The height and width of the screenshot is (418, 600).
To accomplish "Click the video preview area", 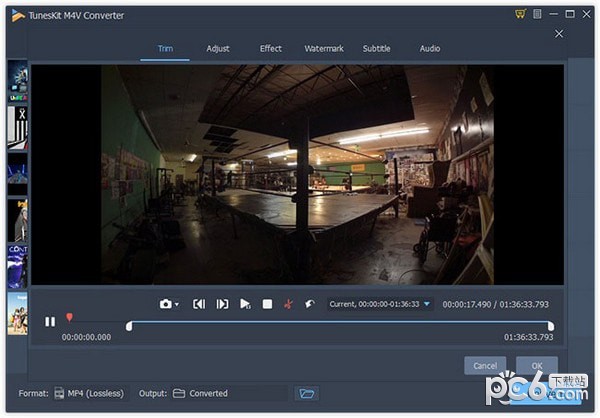I will (297, 175).
